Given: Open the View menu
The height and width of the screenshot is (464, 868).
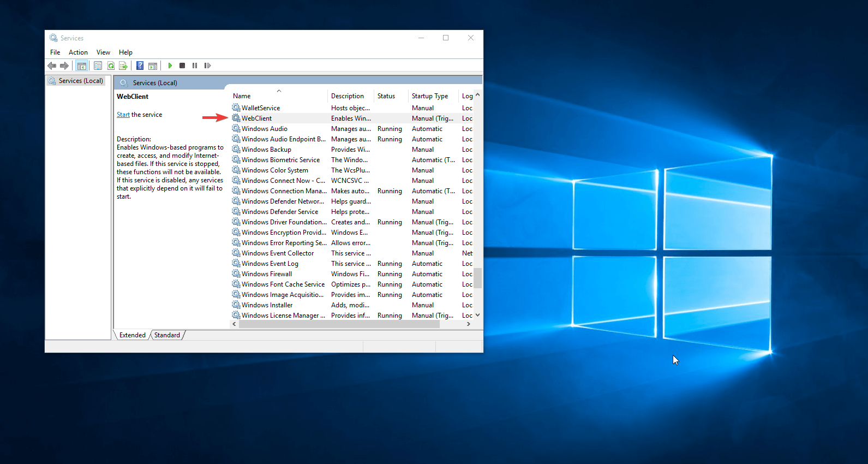Looking at the screenshot, I should [x=103, y=52].
